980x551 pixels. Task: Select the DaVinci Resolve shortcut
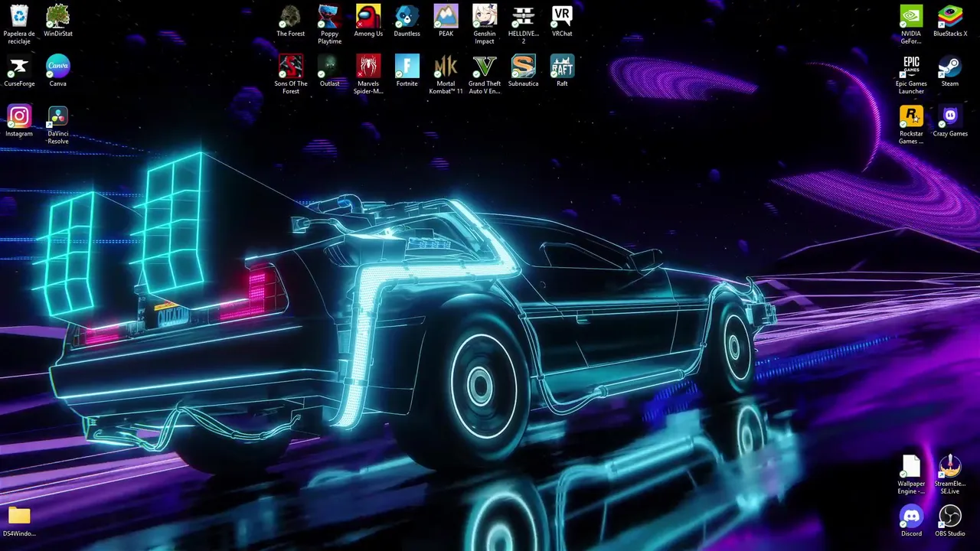tap(58, 116)
